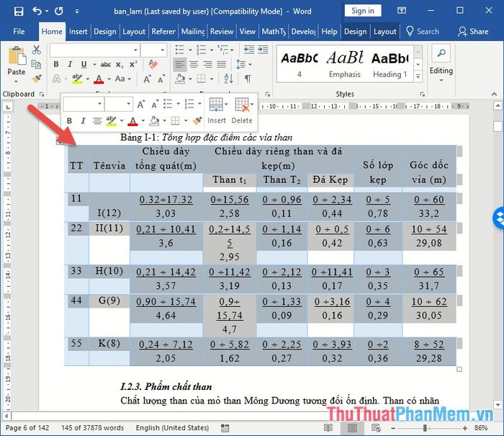Toggle Bold in the ribbon Font group

click(56, 64)
